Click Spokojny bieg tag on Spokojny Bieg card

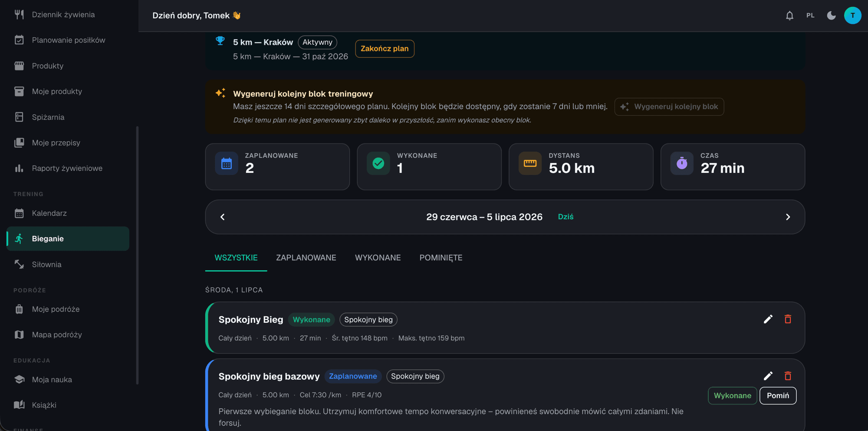click(x=368, y=319)
